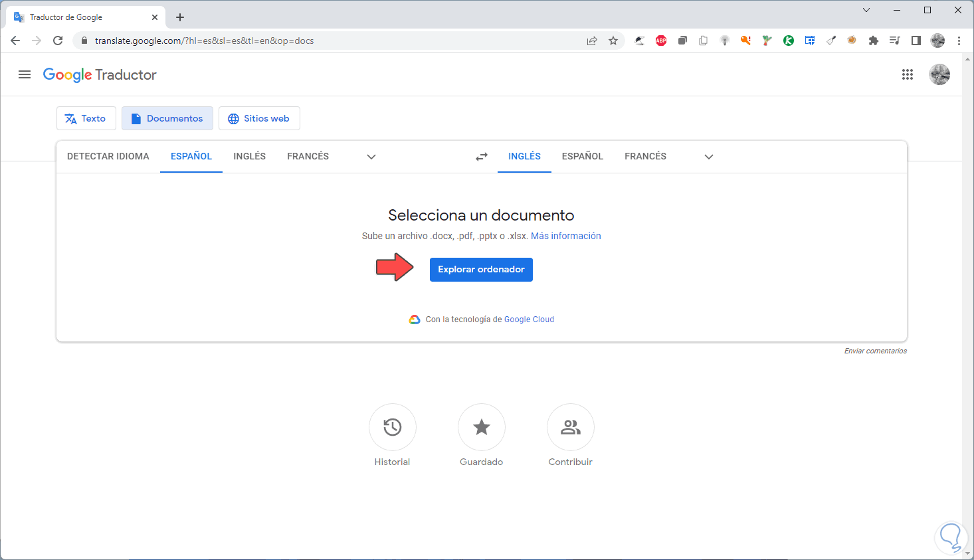Click the page vertical scrollbar
The height and width of the screenshot is (560, 974).
pos(968,306)
